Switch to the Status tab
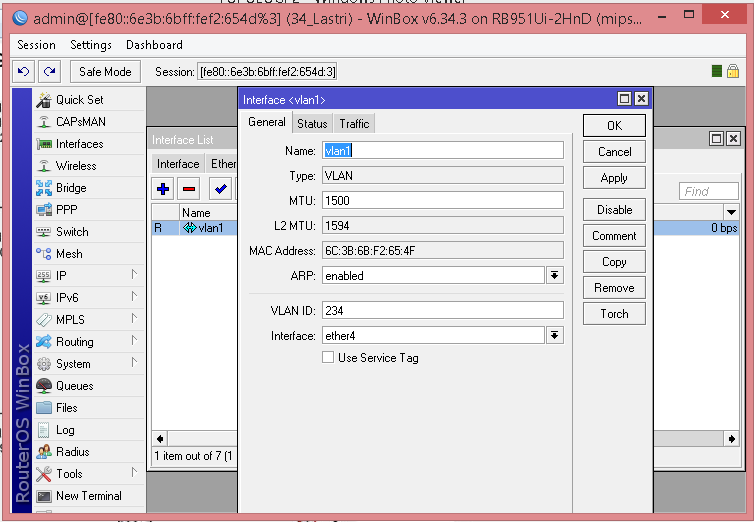This screenshot has width=754, height=522. pyautogui.click(x=312, y=124)
